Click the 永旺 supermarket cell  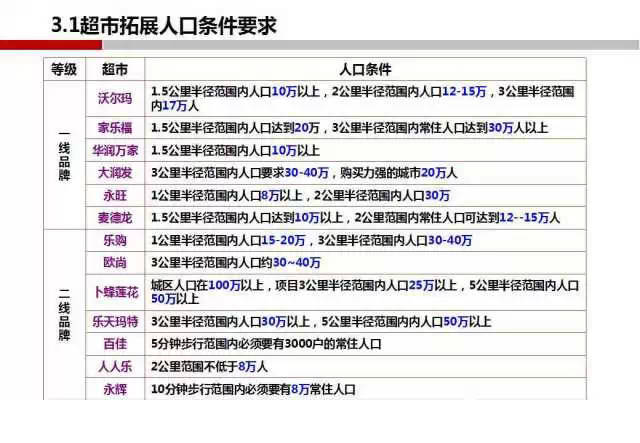[x=115, y=196]
